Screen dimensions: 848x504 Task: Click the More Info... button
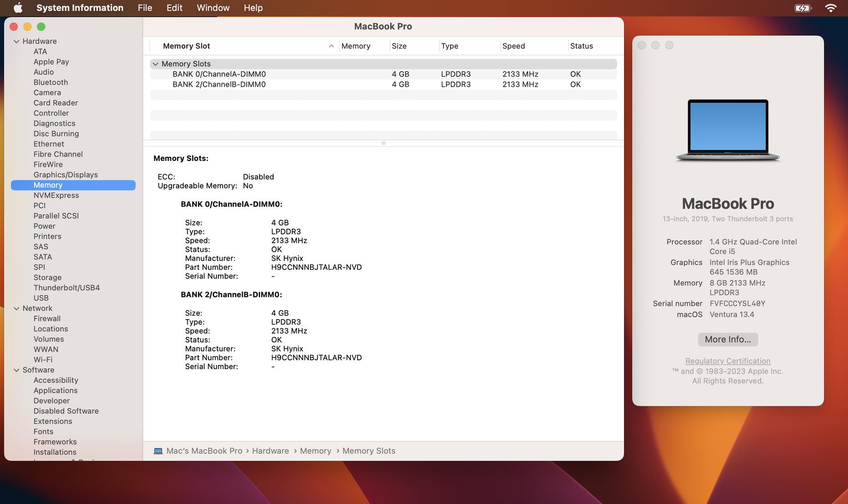coord(728,339)
